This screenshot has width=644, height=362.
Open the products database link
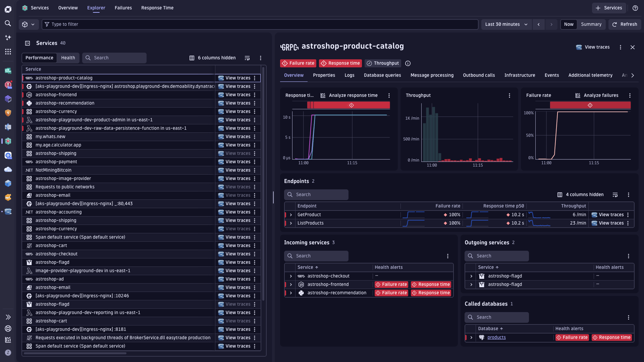pos(496,338)
